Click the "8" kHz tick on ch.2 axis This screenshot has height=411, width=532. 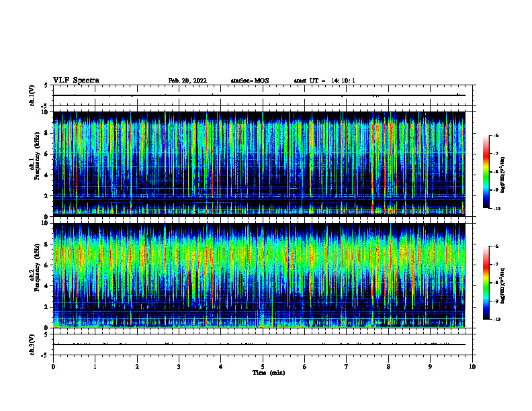47,244
